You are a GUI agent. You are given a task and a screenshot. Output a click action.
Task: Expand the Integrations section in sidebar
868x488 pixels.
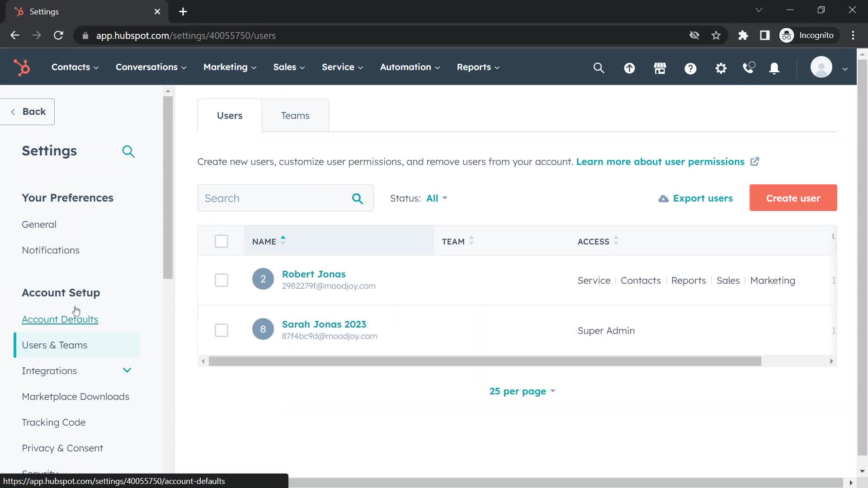127,370
